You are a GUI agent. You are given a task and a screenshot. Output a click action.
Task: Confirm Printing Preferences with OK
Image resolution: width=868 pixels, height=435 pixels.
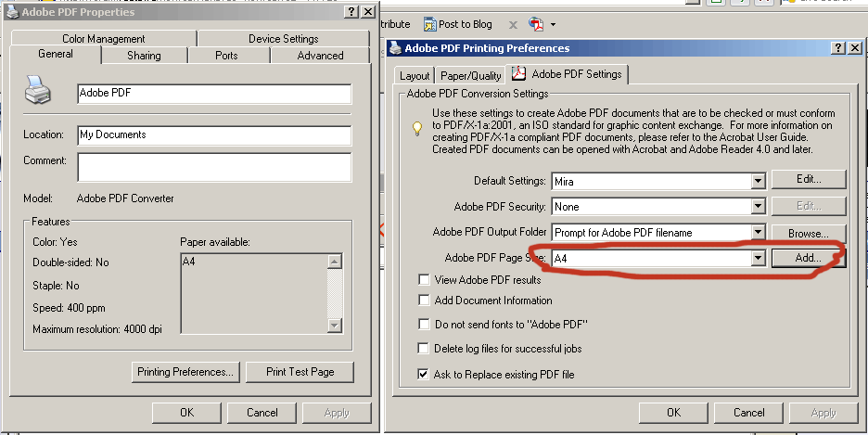[x=673, y=413]
